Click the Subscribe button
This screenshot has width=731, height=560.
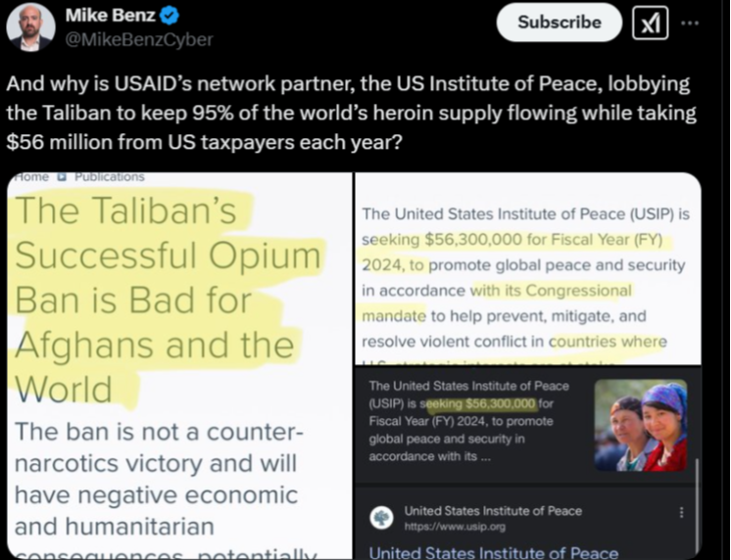(559, 23)
